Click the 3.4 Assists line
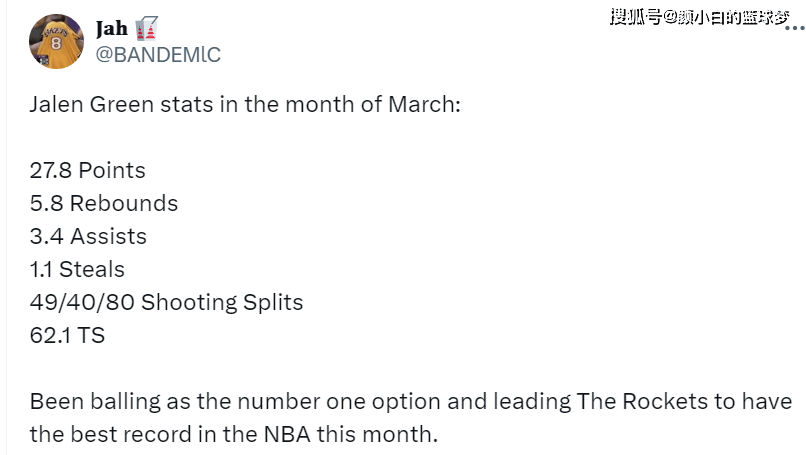This screenshot has height=455, width=806. click(x=88, y=236)
